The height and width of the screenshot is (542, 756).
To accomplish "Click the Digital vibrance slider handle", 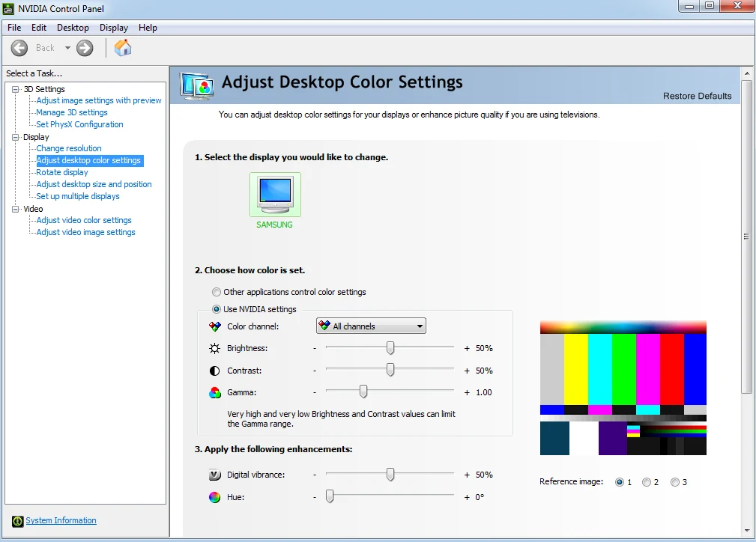I will (390, 475).
